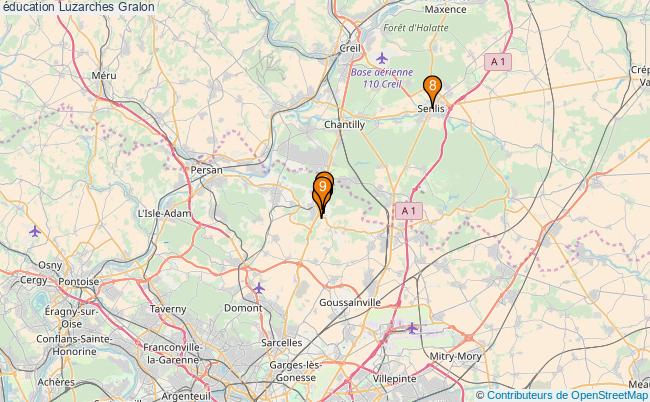Click the Chantilly town label

[x=344, y=124]
